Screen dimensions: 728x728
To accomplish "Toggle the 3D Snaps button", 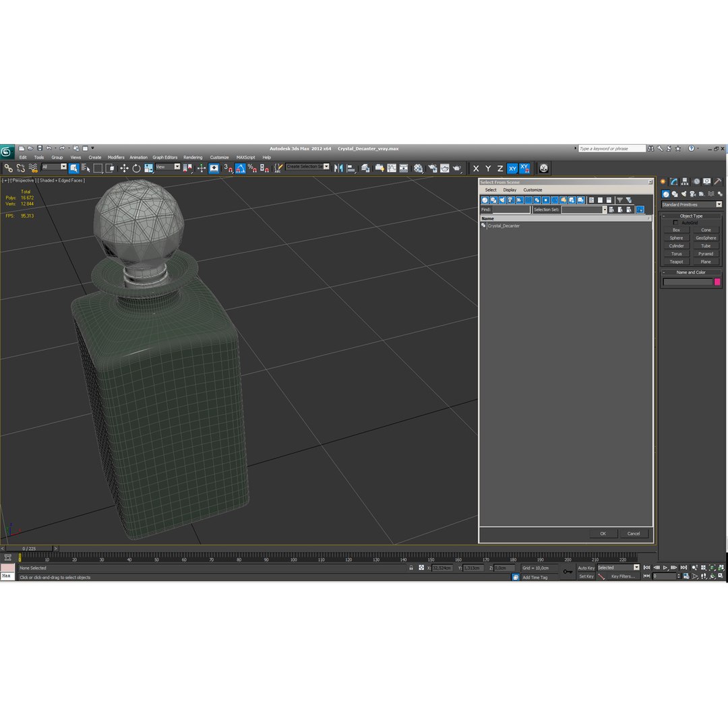I will click(x=228, y=168).
